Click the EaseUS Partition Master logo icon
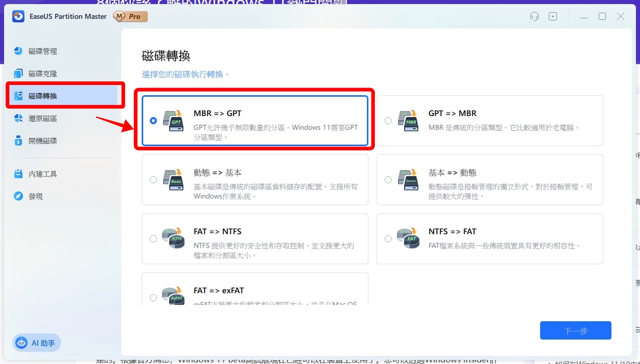The image size is (640, 364). pos(18,16)
